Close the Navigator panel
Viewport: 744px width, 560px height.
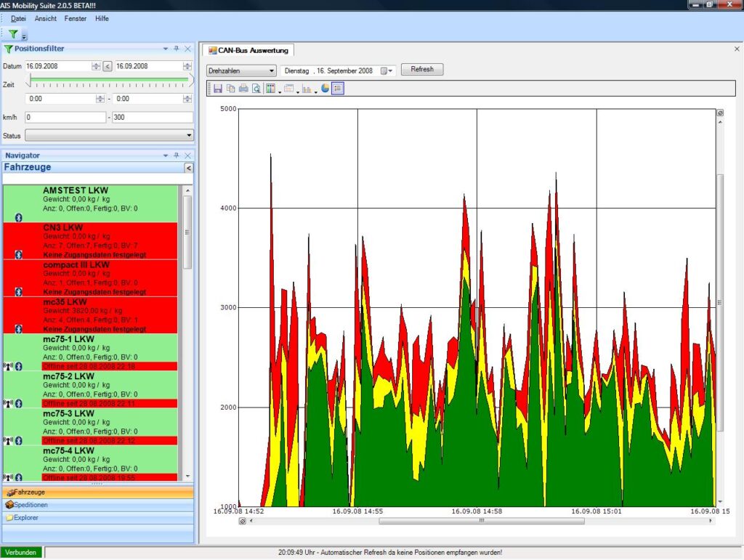click(188, 155)
